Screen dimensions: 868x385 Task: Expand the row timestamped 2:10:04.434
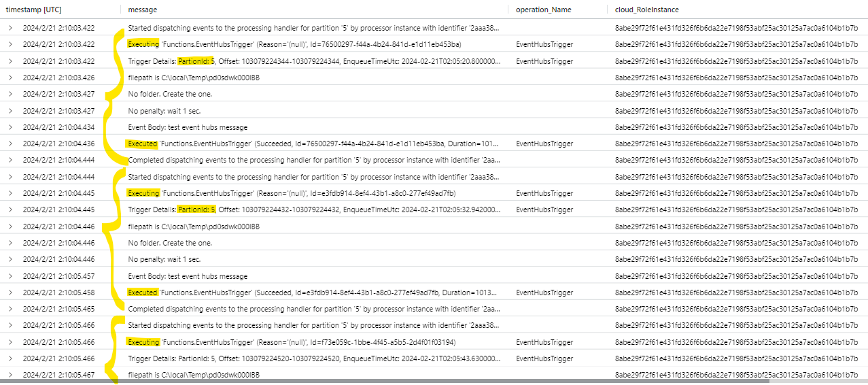[x=10, y=127]
